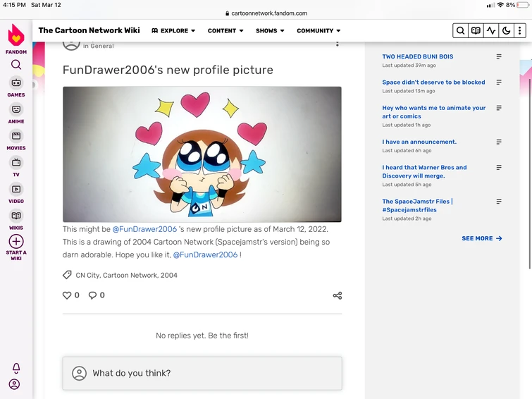
Task: Click the What do you think reply field
Action: tap(202, 373)
